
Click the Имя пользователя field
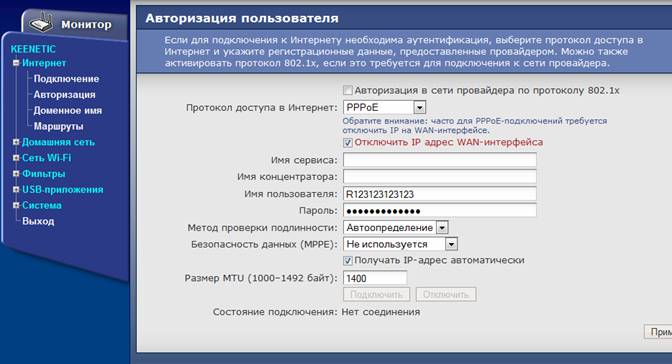click(x=440, y=194)
